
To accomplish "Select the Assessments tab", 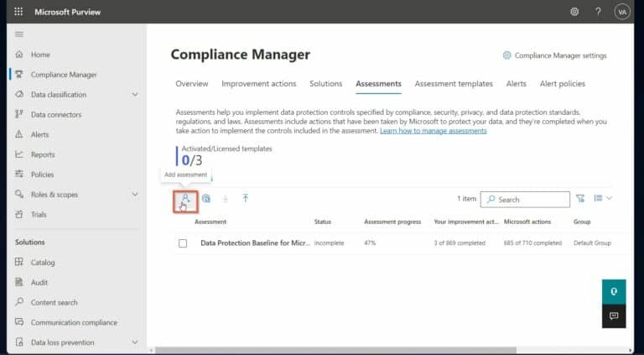I will click(x=378, y=84).
